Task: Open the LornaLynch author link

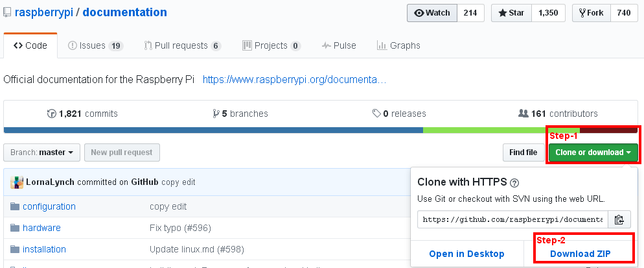Action: [50, 182]
